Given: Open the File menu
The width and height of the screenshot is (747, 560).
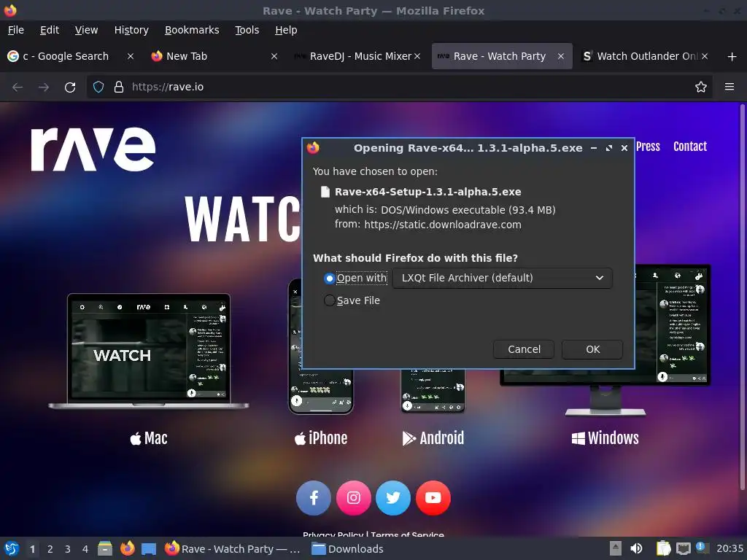Looking at the screenshot, I should point(16,30).
